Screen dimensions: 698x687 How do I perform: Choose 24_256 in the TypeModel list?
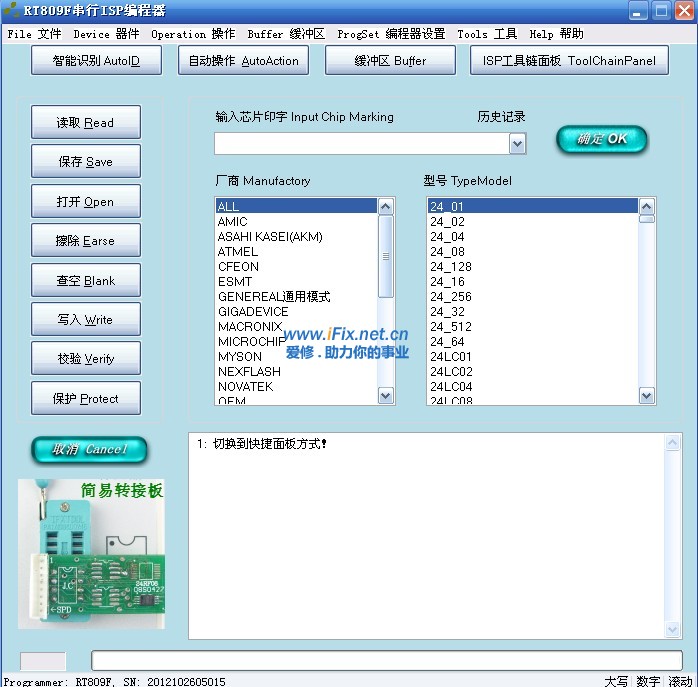click(x=450, y=297)
